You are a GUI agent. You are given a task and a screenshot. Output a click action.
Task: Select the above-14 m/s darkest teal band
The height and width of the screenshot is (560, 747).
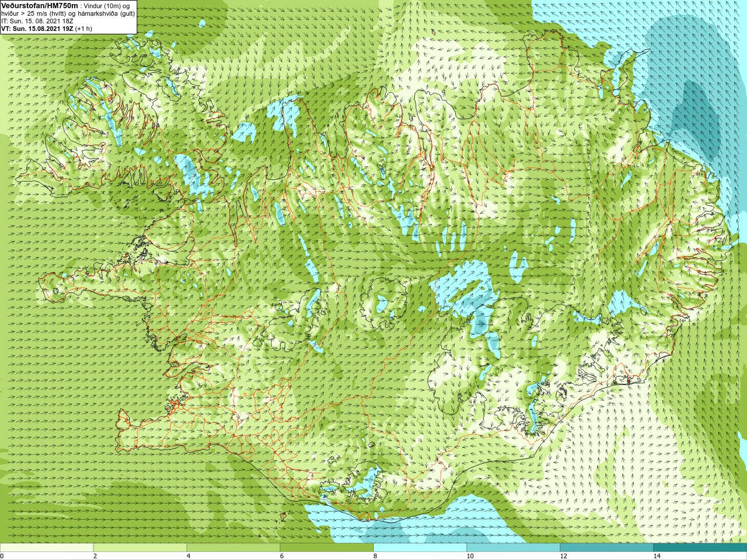(700, 548)
